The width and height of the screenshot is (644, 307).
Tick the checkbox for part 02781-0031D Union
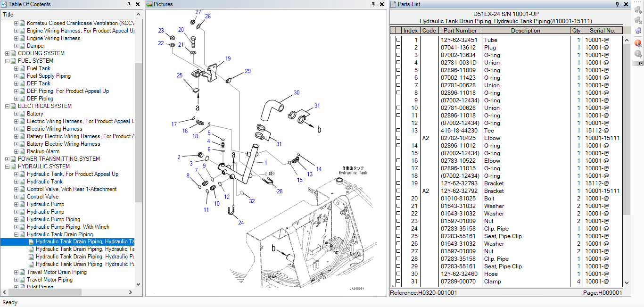[398, 63]
